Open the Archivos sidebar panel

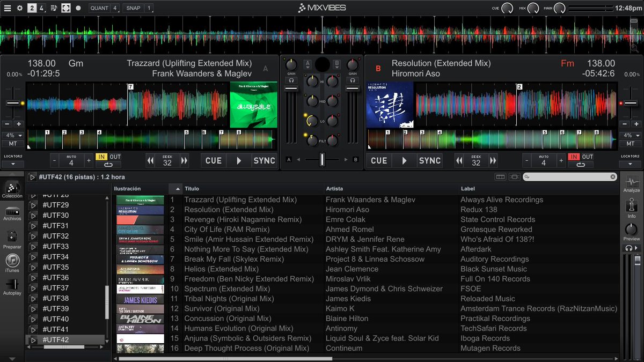click(12, 213)
